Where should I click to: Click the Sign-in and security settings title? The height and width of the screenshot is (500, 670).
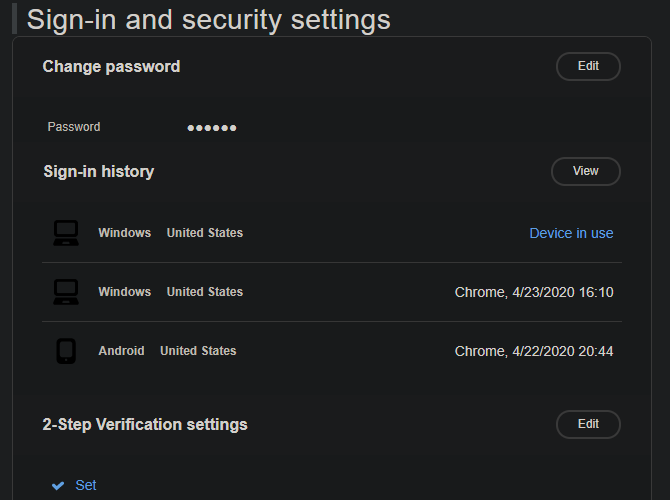pos(209,20)
